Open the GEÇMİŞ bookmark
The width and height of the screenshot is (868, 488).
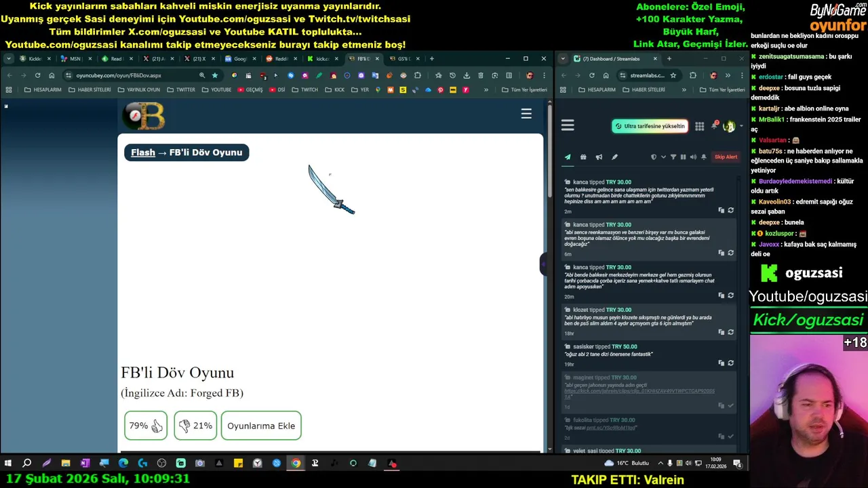(250, 89)
